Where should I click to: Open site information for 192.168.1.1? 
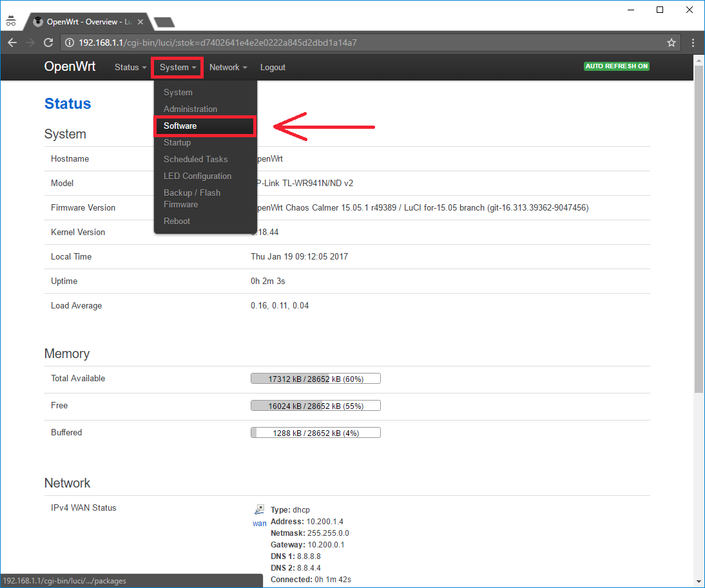click(x=68, y=42)
